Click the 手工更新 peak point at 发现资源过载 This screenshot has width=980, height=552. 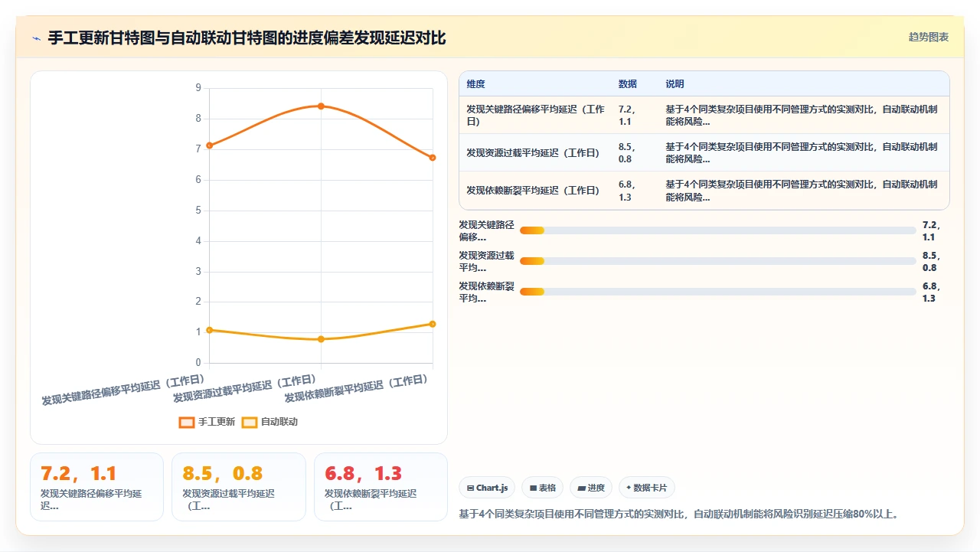point(321,106)
